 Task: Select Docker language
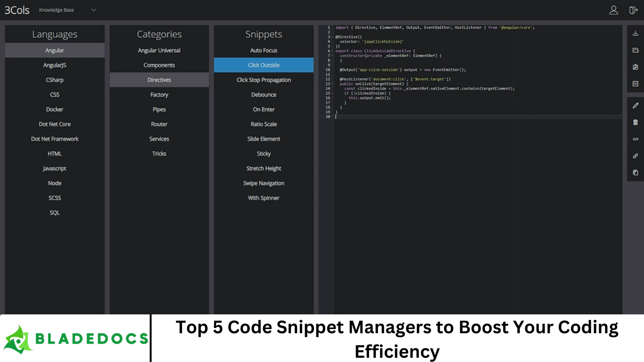pos(55,109)
